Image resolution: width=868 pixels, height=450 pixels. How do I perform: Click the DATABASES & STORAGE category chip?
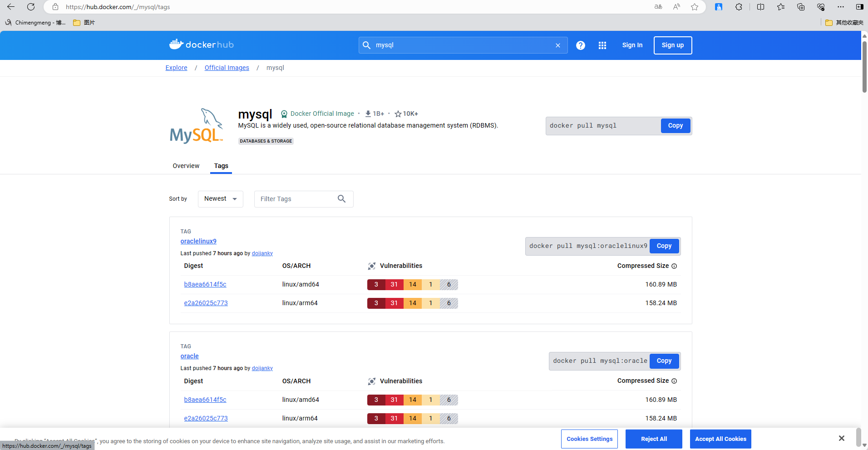pyautogui.click(x=266, y=141)
